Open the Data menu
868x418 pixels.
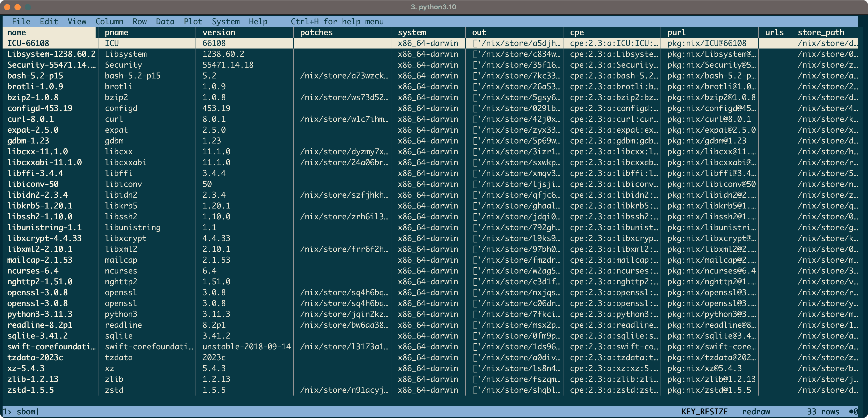165,21
